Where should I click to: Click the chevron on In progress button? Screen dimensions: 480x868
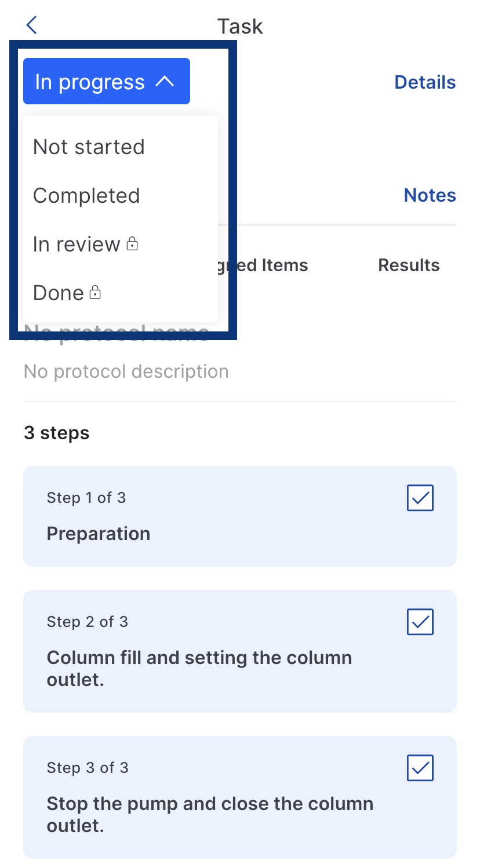(x=165, y=82)
